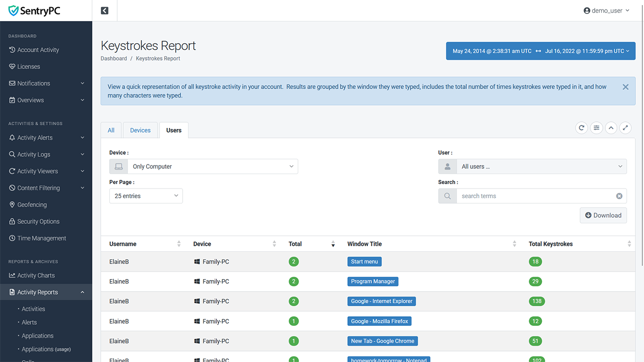
Task: Click the Google - Internet Explorer tag
Action: click(x=381, y=301)
